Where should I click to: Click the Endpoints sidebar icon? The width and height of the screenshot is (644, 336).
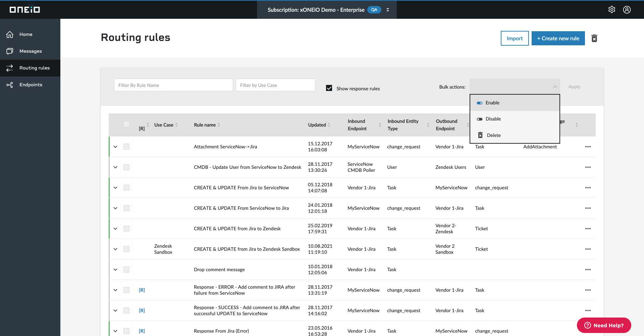(10, 85)
